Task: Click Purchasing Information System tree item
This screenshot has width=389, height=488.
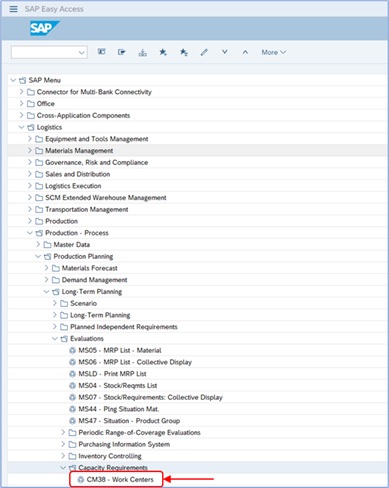Action: point(124,444)
